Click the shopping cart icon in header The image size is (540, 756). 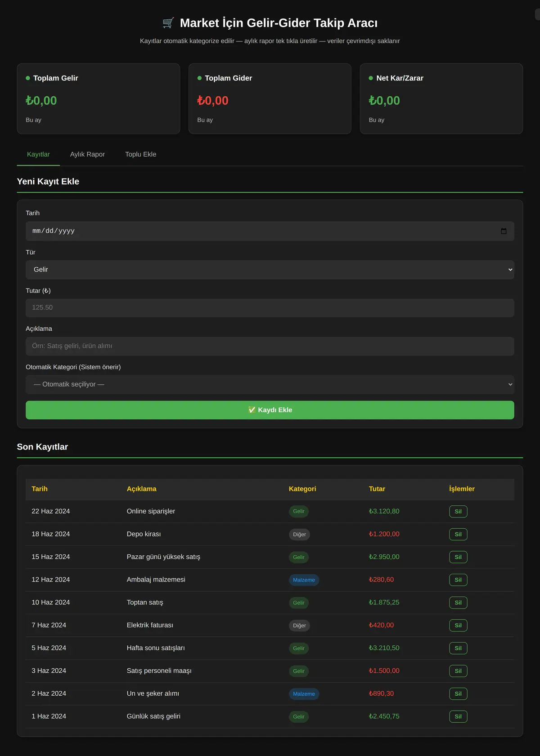(x=168, y=22)
